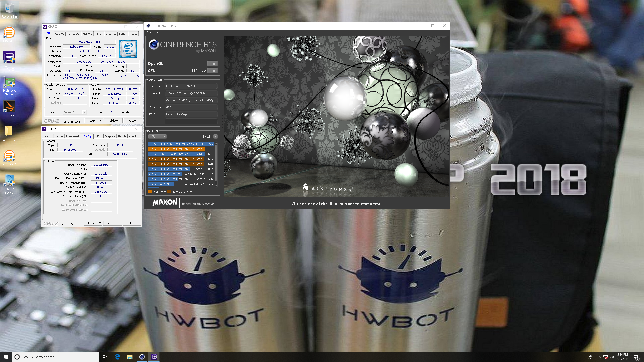
Task: Click the Intel Core i7 logo in CPU-Z
Action: pos(128,49)
